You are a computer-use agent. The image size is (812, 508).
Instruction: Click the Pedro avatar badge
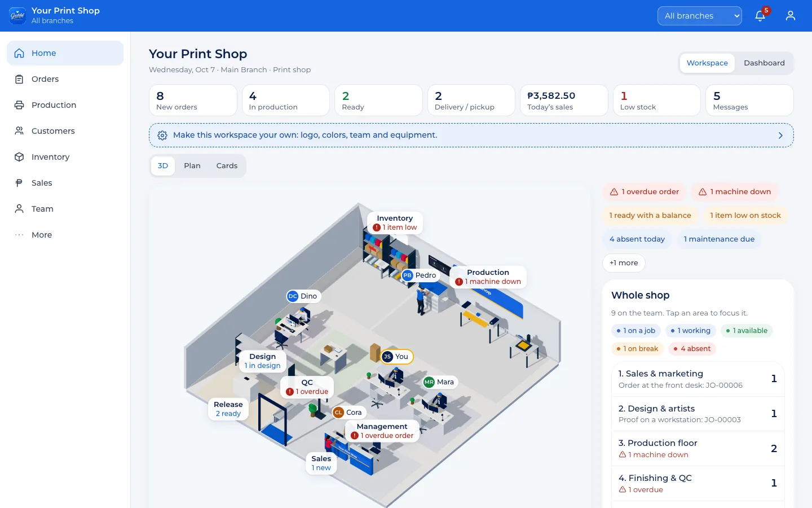[408, 275]
